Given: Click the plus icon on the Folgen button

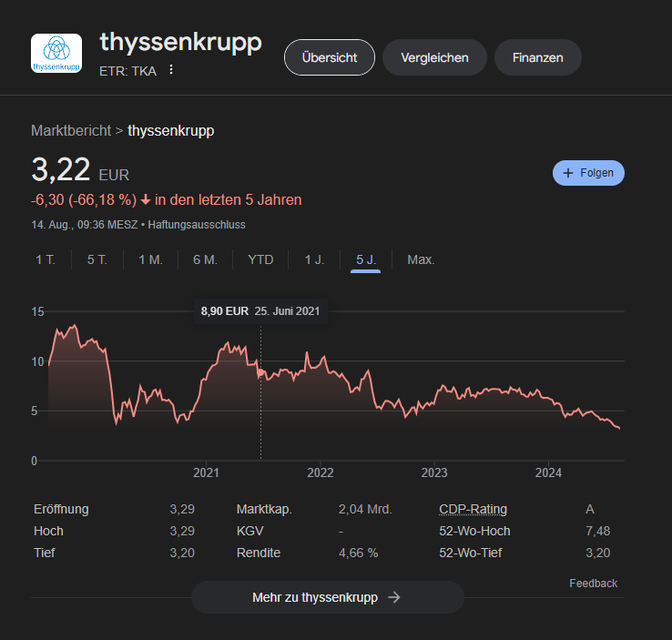Looking at the screenshot, I should [568, 173].
